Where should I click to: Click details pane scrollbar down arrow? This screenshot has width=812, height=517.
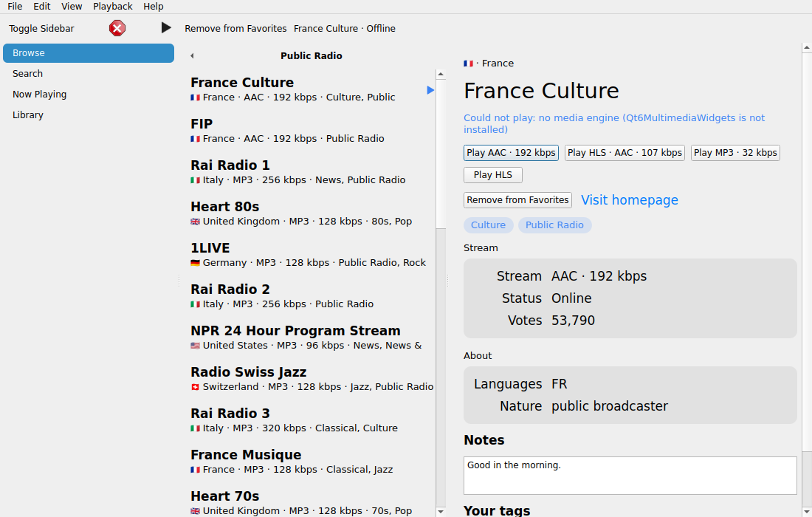click(807, 512)
